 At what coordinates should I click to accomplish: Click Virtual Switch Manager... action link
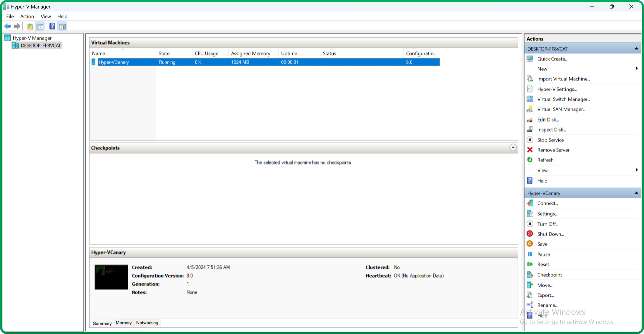click(564, 99)
